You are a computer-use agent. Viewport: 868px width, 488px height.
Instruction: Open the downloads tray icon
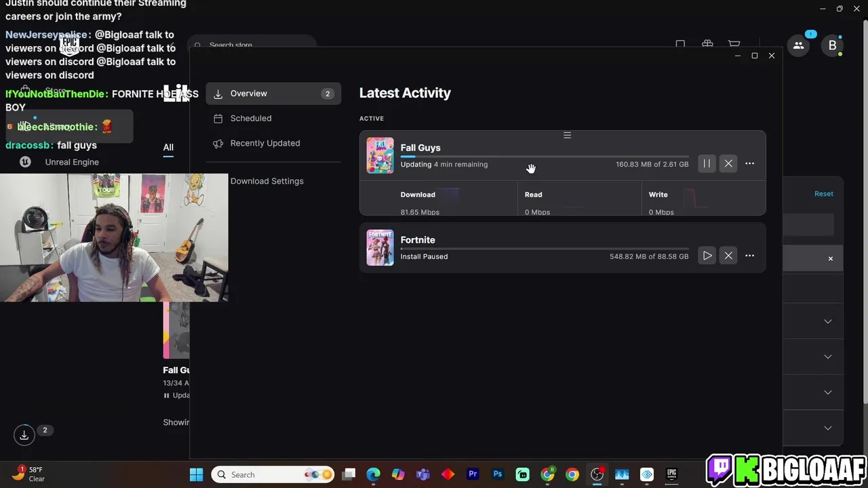(x=24, y=435)
